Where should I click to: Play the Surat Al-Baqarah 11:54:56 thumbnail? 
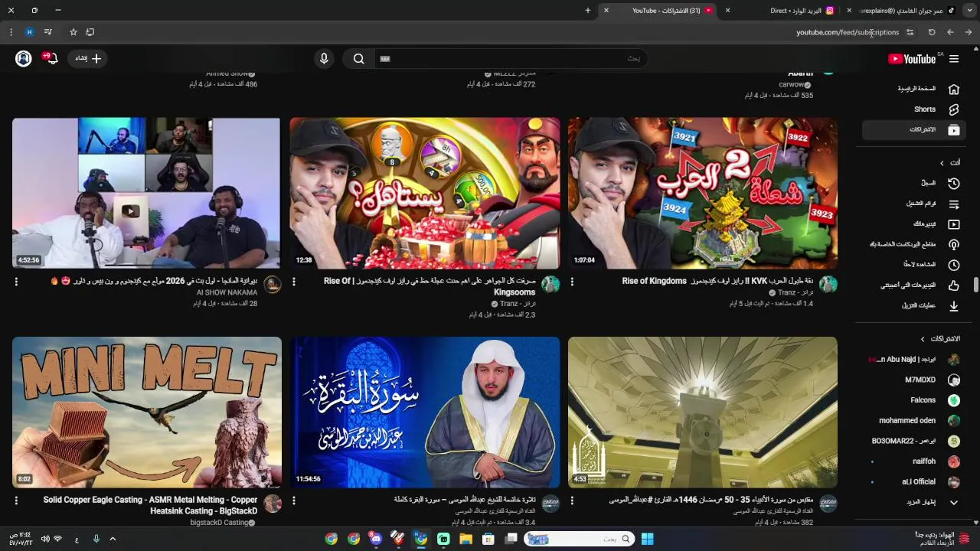coord(425,412)
